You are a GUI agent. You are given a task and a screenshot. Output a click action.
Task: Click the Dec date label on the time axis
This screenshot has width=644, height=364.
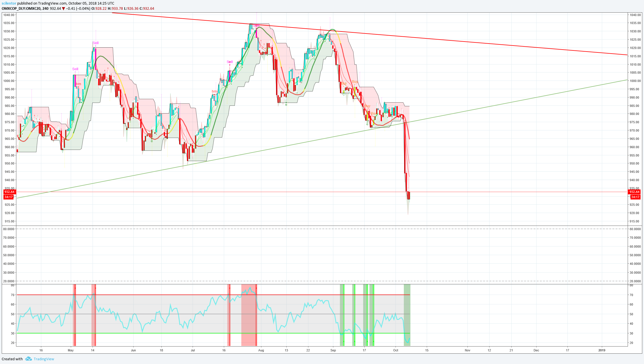coord(536,350)
